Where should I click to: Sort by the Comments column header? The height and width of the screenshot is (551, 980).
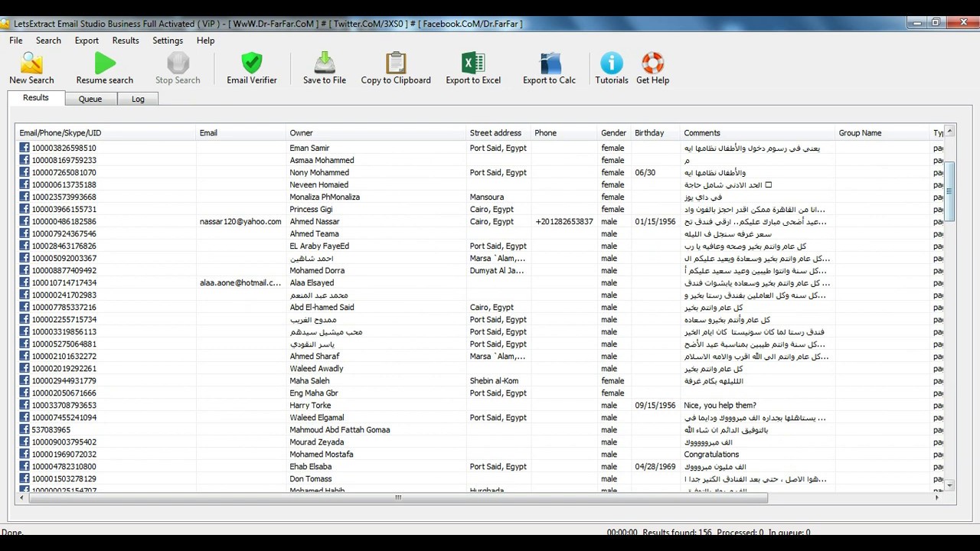[x=758, y=132]
